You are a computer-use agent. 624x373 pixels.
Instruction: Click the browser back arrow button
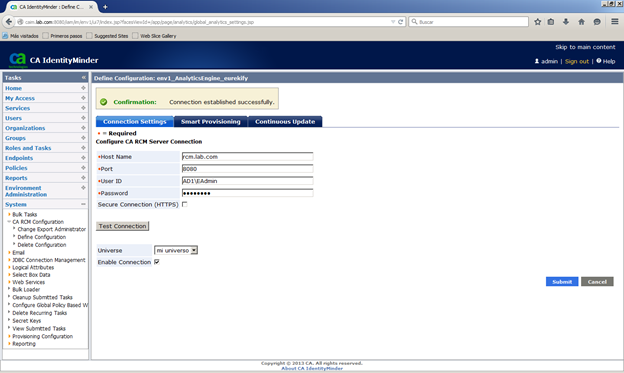pos(9,22)
